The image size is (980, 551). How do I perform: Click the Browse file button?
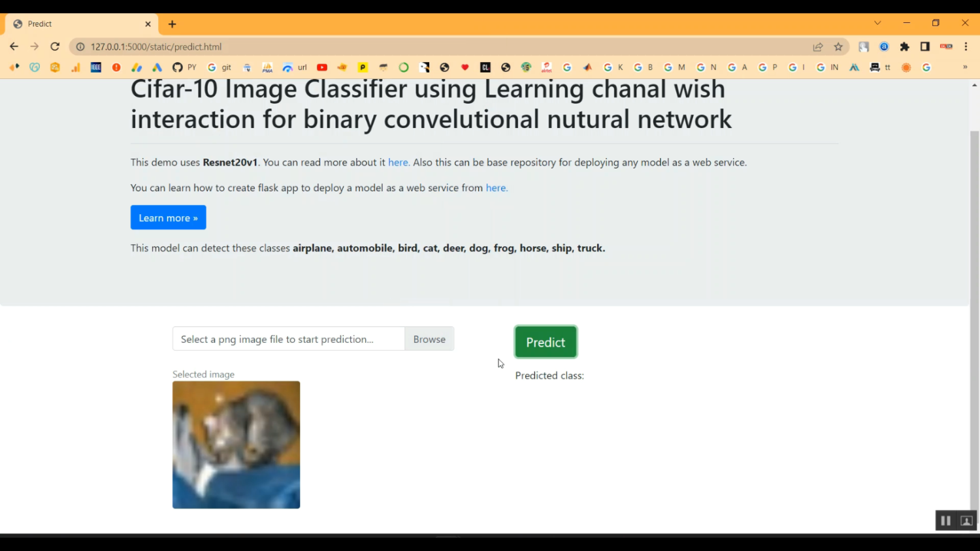point(429,339)
